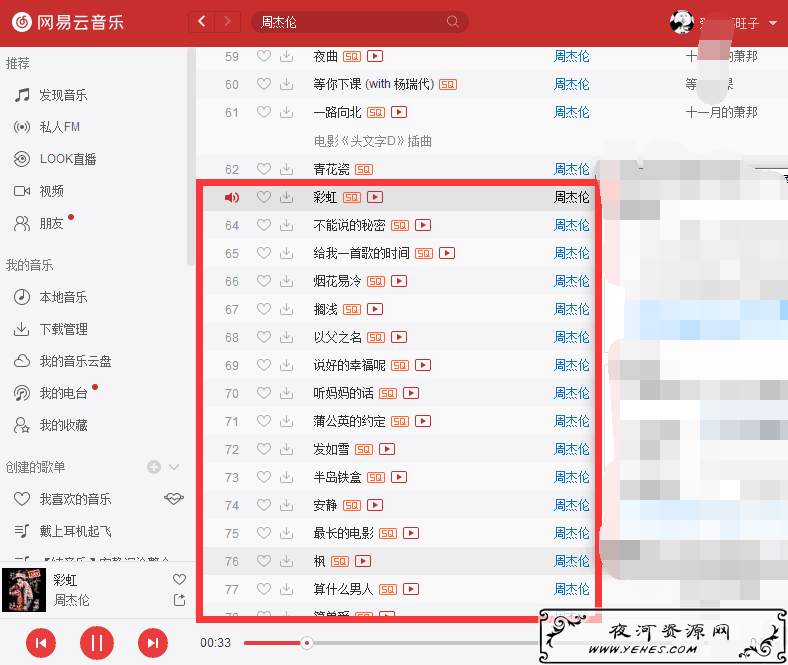Click the search field containing 周杰伦
The height and width of the screenshot is (665, 788).
(x=359, y=22)
